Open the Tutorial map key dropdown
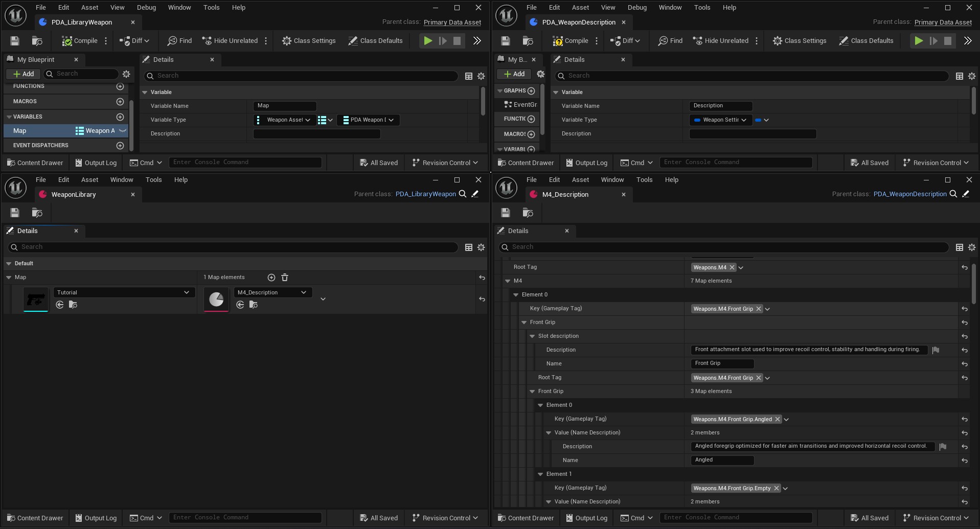 (124, 292)
